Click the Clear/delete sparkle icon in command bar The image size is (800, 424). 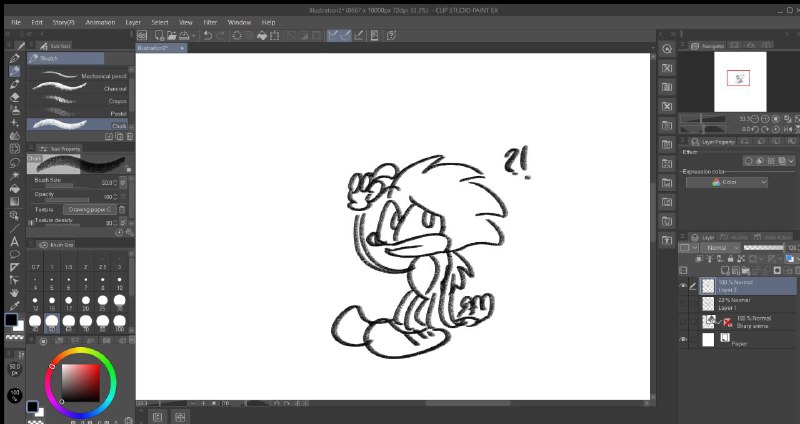pyautogui.click(x=237, y=35)
